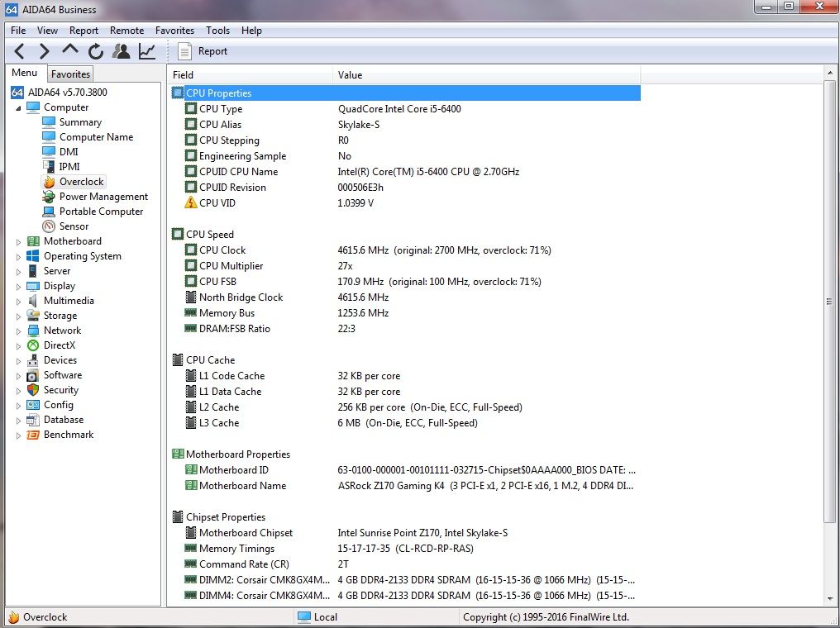Expand the Operating System tree node
This screenshot has height=628, width=840.
pos(18,257)
